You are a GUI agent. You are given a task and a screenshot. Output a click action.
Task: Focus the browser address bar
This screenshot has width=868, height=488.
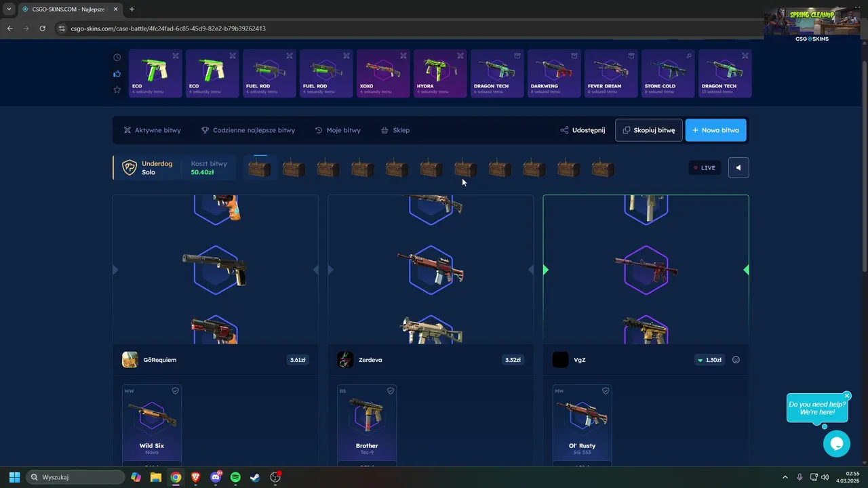[407, 28]
